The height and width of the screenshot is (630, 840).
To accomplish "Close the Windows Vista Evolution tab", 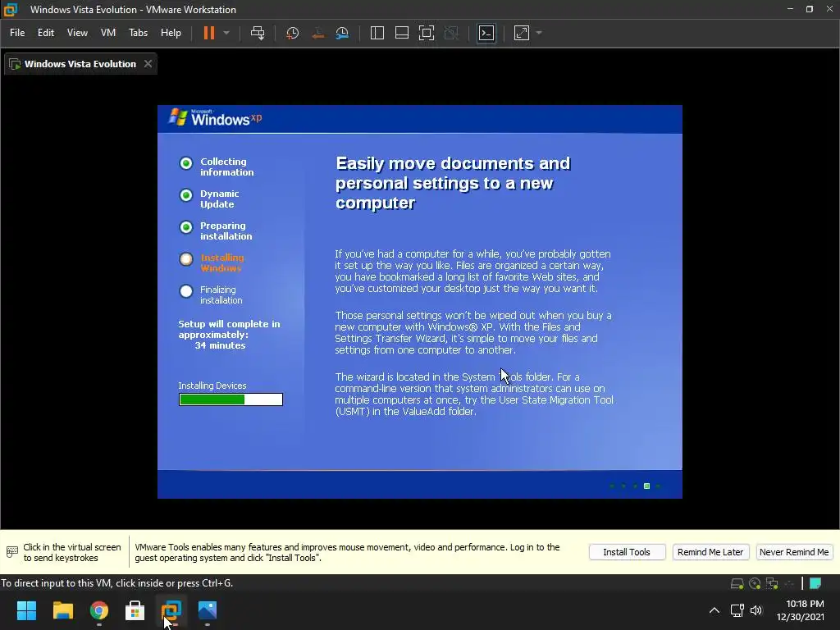I will [148, 64].
